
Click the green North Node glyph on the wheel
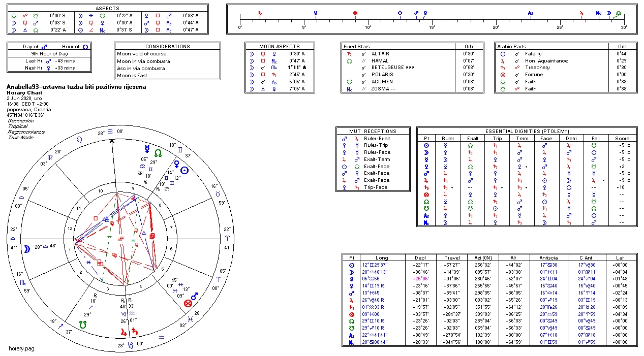pos(158,152)
